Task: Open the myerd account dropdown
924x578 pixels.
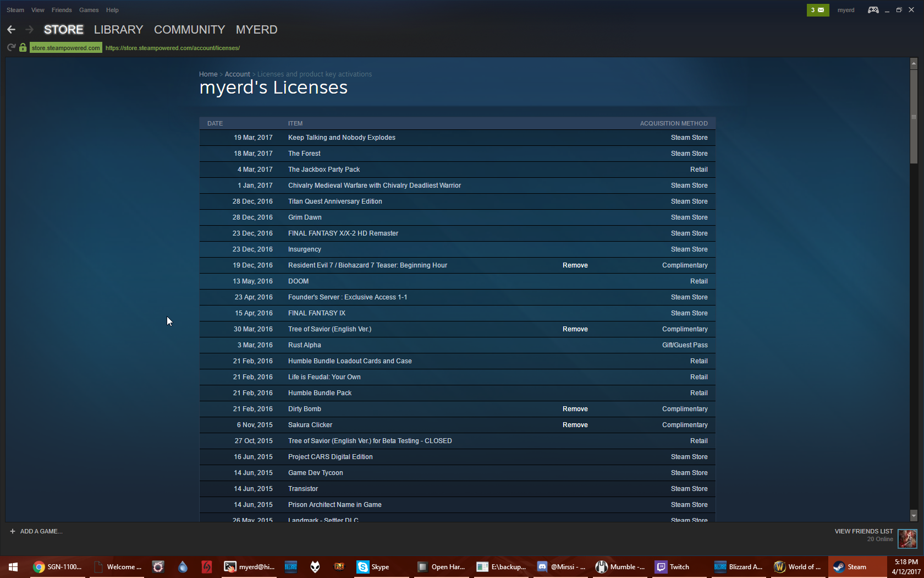Action: pos(845,10)
